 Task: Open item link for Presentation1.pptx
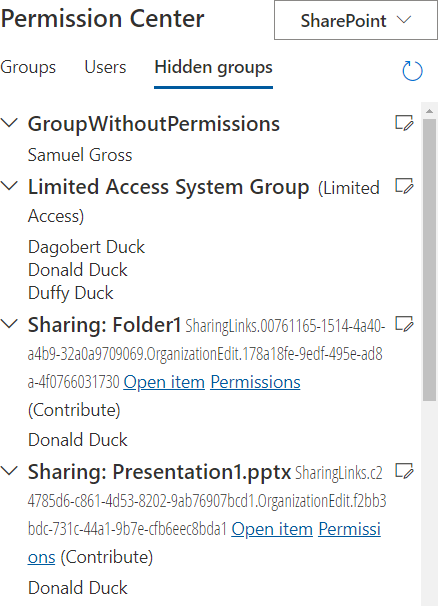pyautogui.click(x=272, y=529)
